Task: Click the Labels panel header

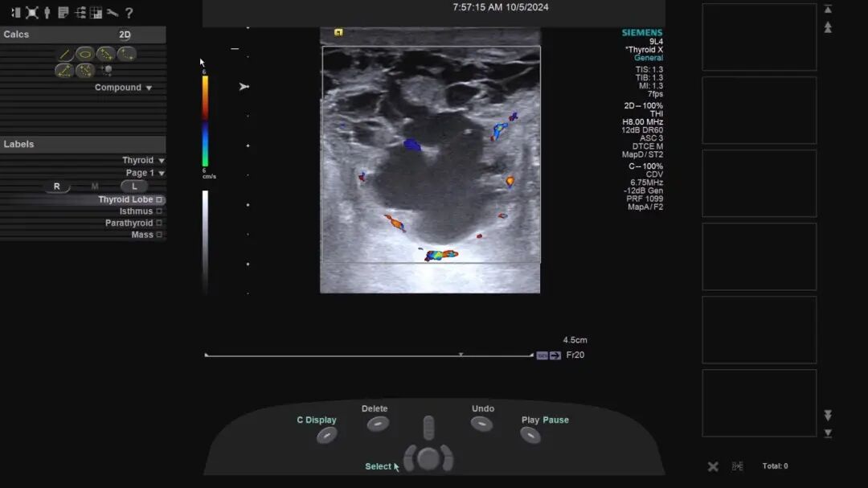Action: click(x=83, y=144)
